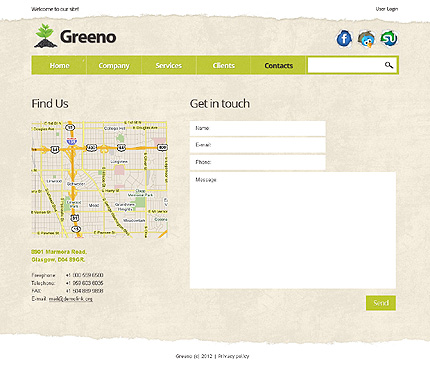Screen dimensions: 430x366
Task: Focus the Phone input field
Action: click(258, 162)
